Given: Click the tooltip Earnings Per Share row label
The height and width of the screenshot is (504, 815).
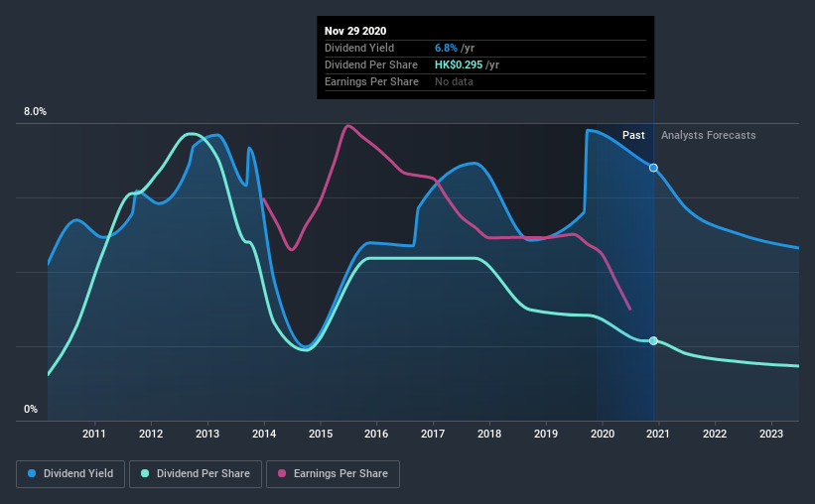Looking at the screenshot, I should [371, 81].
